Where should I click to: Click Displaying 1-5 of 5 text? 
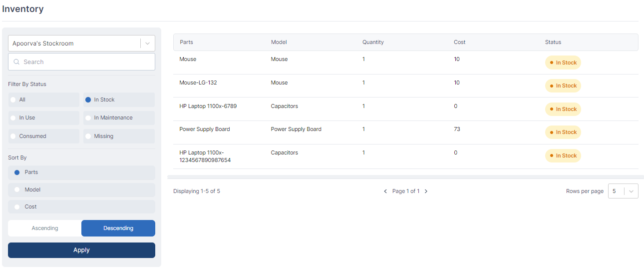(197, 191)
